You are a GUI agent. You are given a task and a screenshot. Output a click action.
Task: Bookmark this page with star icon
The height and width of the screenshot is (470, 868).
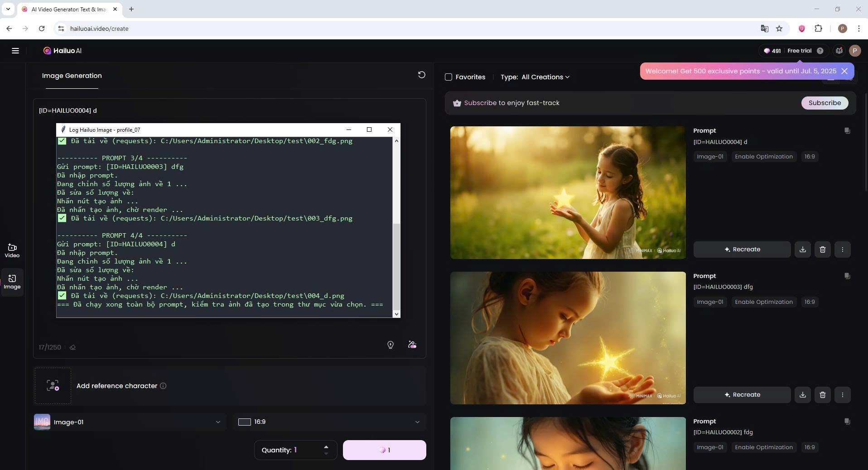[x=779, y=29]
